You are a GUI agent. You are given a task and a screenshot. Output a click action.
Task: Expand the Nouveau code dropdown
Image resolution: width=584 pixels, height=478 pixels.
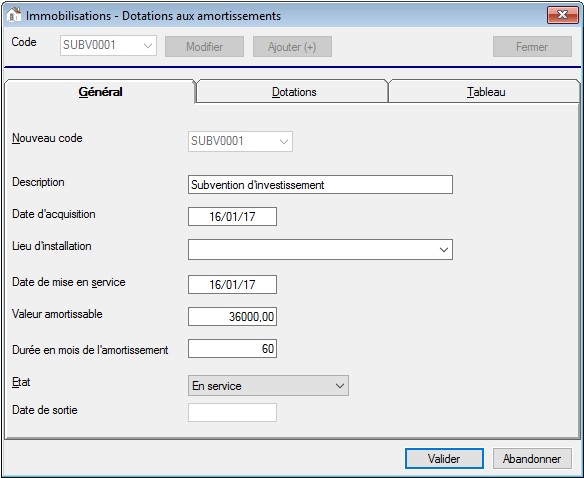(240, 141)
